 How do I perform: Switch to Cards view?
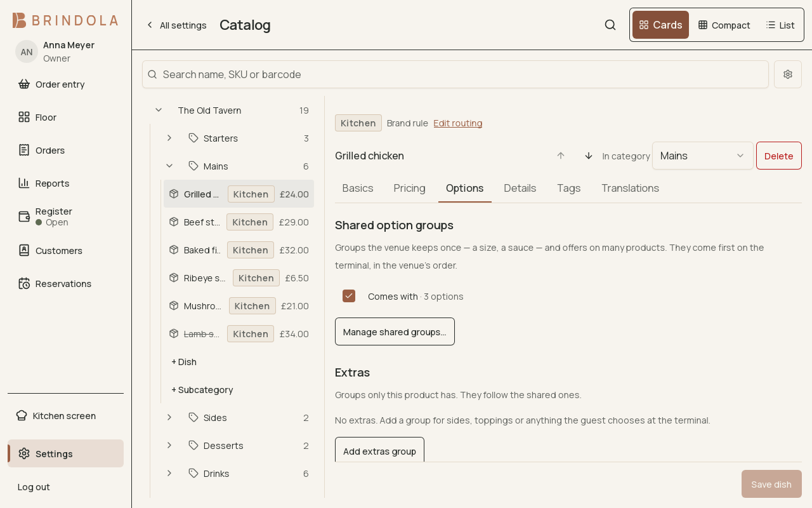point(660,25)
